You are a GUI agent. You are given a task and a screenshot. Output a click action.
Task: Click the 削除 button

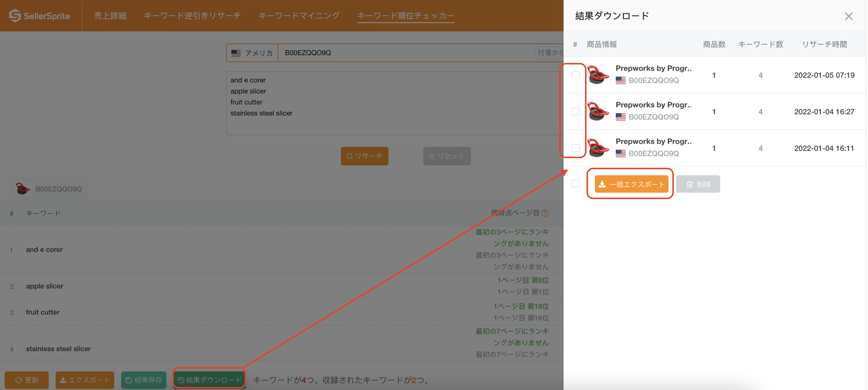pos(698,184)
